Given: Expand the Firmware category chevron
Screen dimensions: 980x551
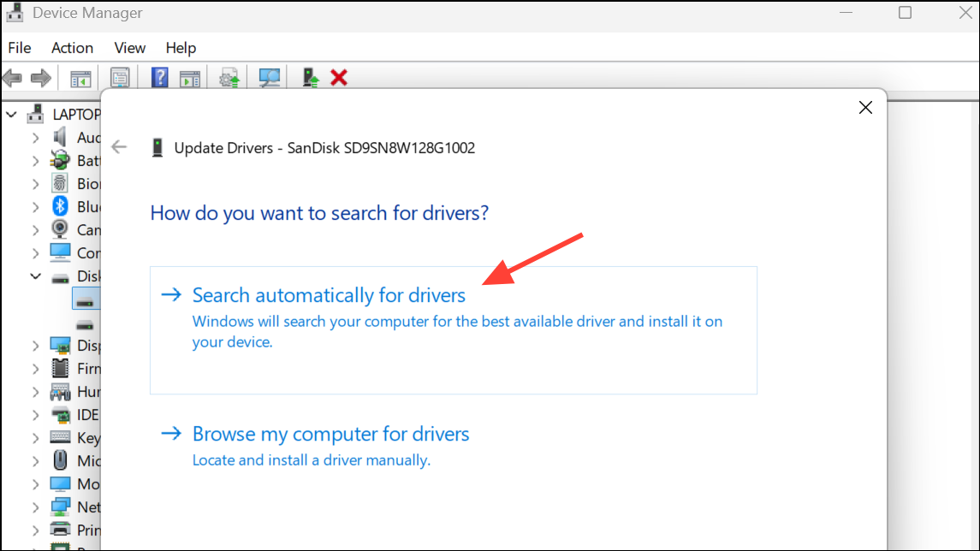Looking at the screenshot, I should click(x=36, y=369).
